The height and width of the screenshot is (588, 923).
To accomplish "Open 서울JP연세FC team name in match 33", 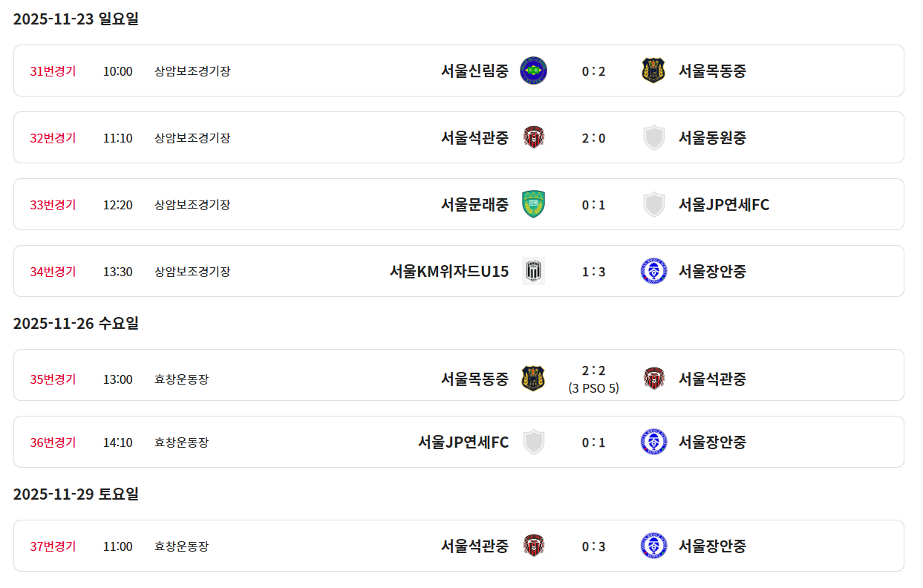I will (723, 204).
